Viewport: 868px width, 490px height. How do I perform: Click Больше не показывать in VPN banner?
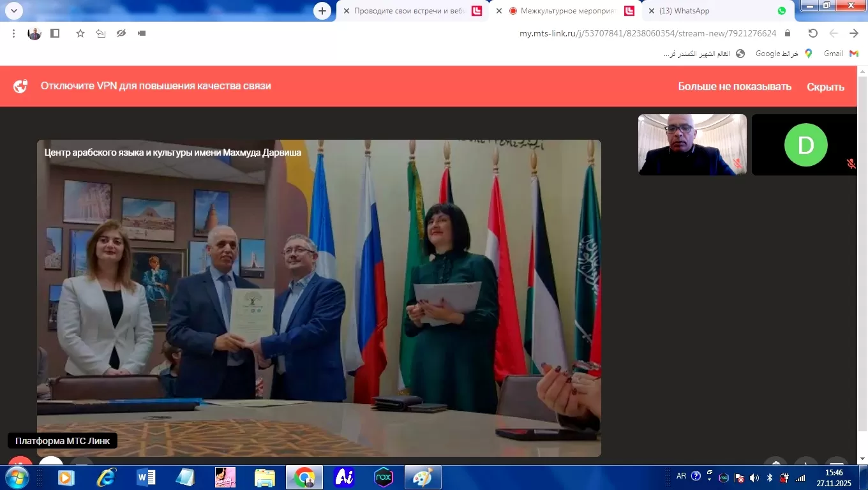click(735, 87)
